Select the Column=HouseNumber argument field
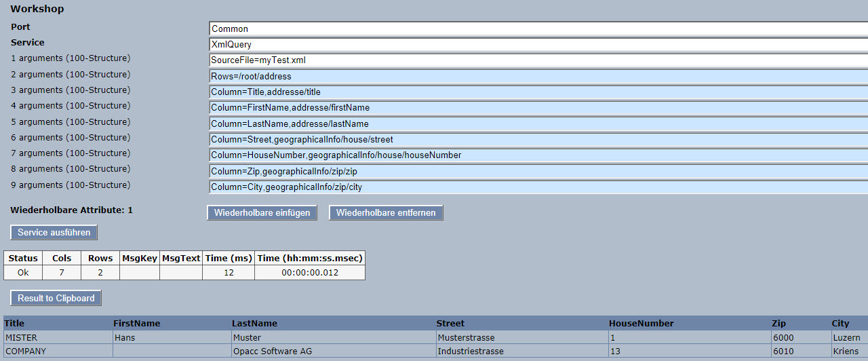Screen dimensions: 868x361 pyautogui.click(x=538, y=155)
